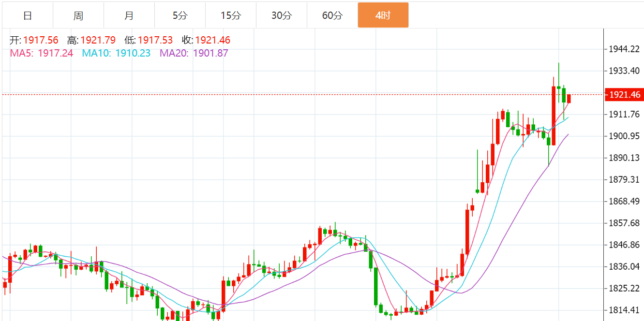Image resolution: width=644 pixels, height=321 pixels.
Task: Click the 1944.22 price axis label
Action: pos(624,49)
